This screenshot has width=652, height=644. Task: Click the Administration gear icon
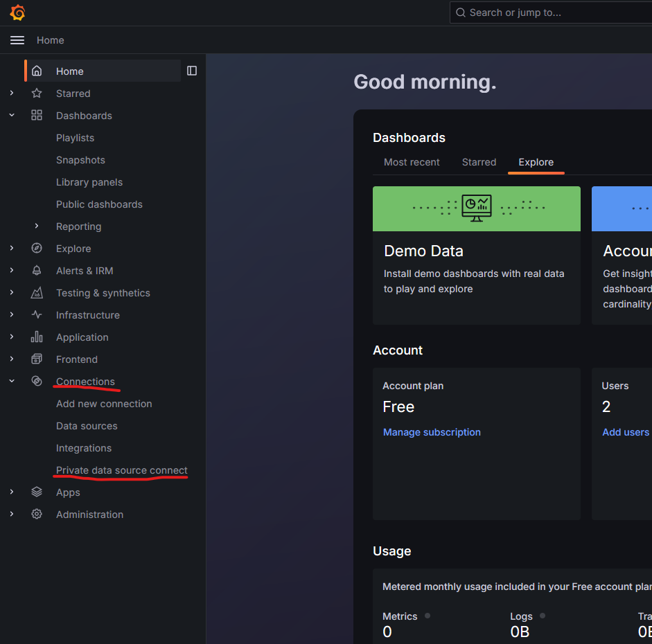click(x=37, y=514)
